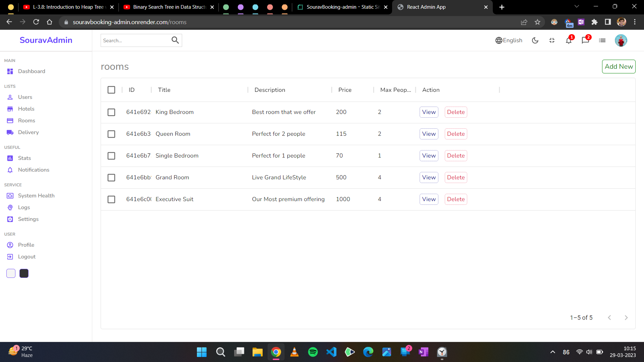Click the Add New button

[x=619, y=67]
